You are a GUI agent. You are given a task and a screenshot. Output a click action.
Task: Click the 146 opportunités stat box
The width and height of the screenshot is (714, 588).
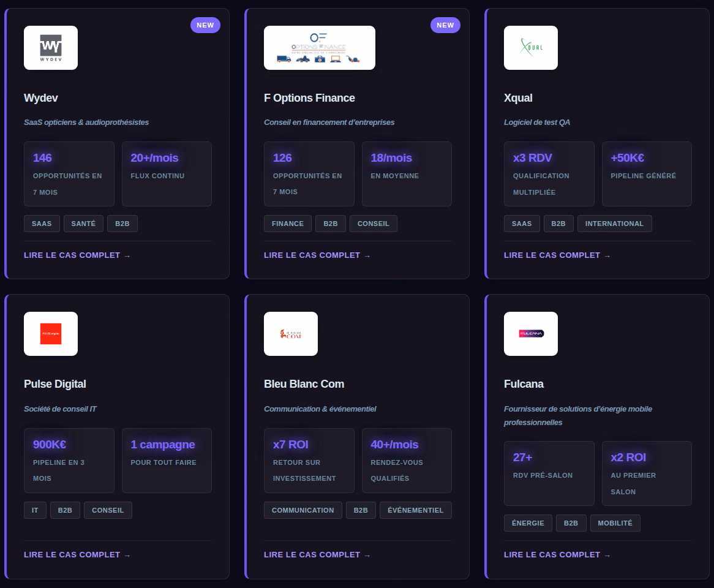69,174
